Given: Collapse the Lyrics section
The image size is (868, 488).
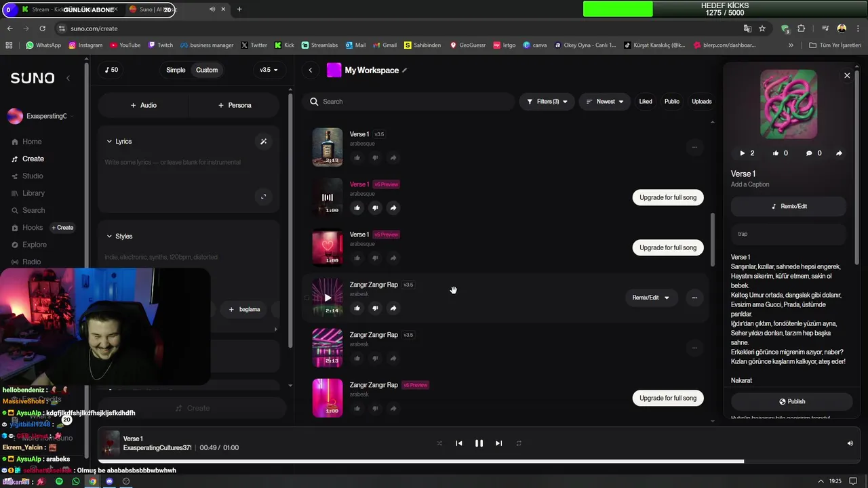Looking at the screenshot, I should [109, 142].
